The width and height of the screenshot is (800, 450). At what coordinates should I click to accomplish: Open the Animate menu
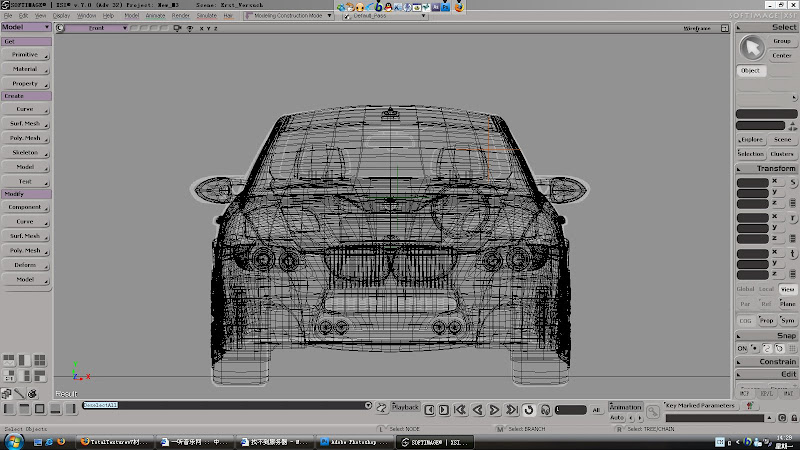[155, 16]
